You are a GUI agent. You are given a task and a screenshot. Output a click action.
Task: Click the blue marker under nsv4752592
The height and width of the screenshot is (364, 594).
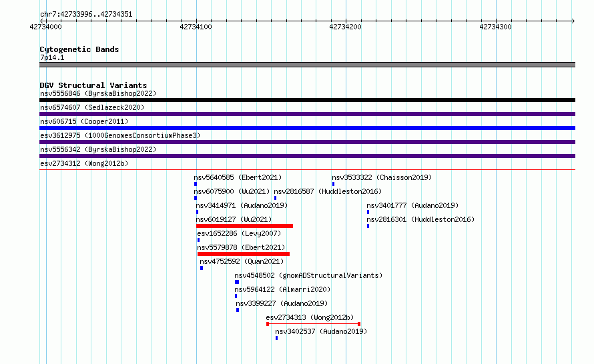tap(202, 268)
